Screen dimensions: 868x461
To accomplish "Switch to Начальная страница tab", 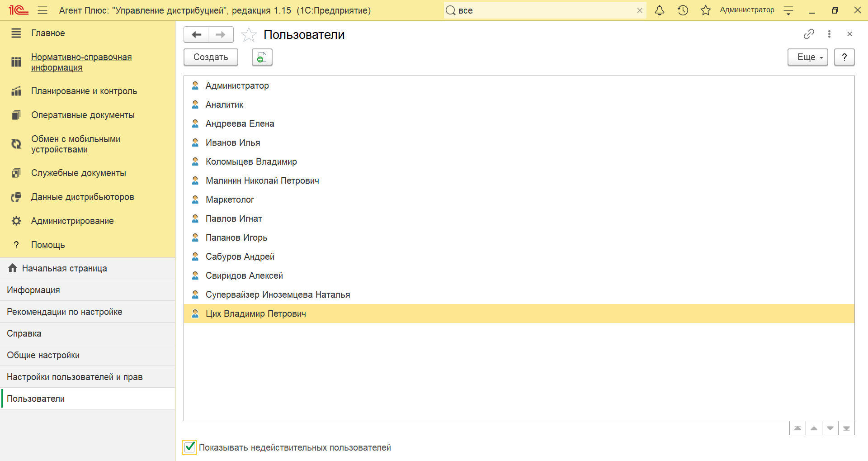I will point(88,268).
